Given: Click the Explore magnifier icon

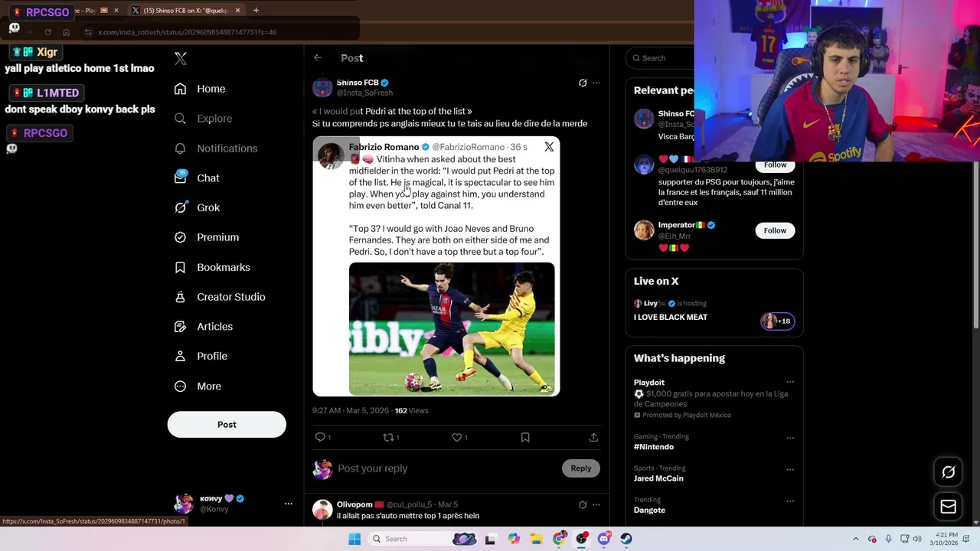Looking at the screenshot, I should coord(180,119).
